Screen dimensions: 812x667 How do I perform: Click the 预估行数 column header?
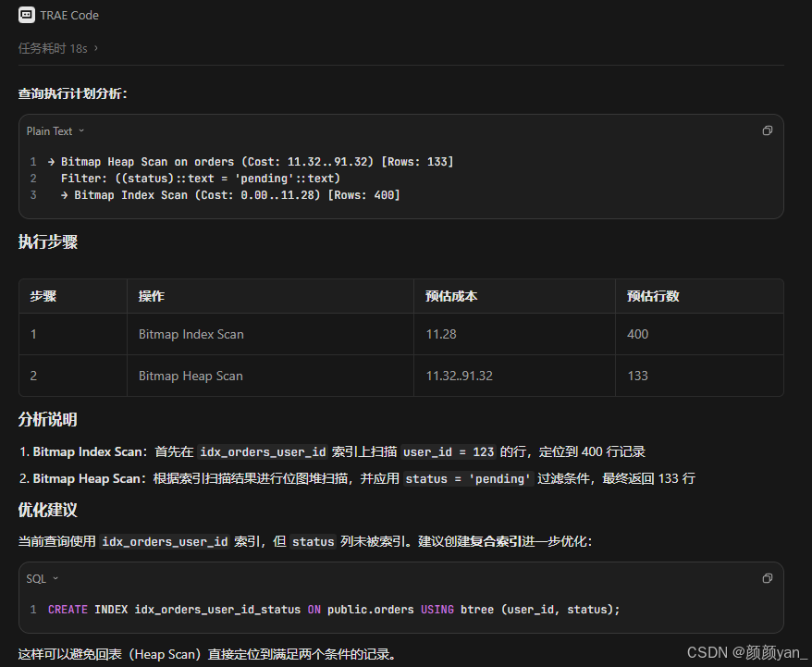tap(653, 296)
